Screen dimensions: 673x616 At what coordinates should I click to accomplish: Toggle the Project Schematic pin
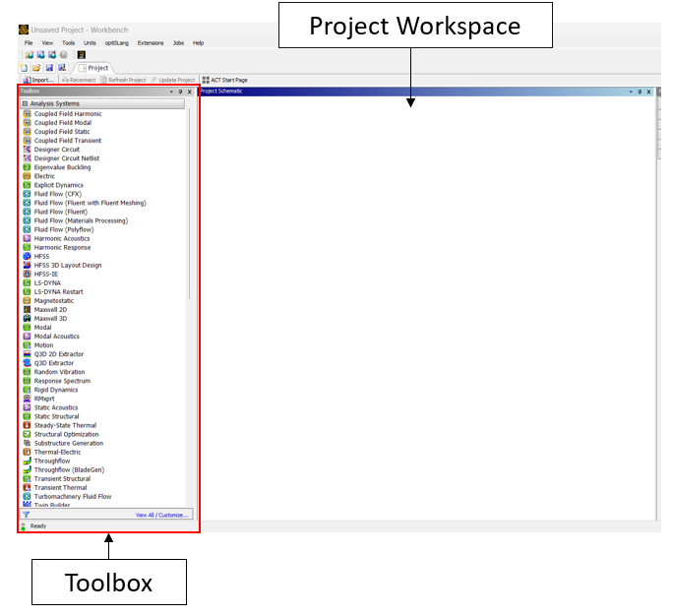coord(638,91)
